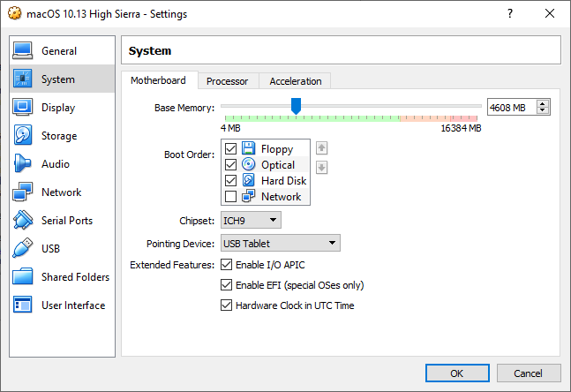Expand the Pointing Device dropdown
The width and height of the screenshot is (571, 392).
(280, 243)
